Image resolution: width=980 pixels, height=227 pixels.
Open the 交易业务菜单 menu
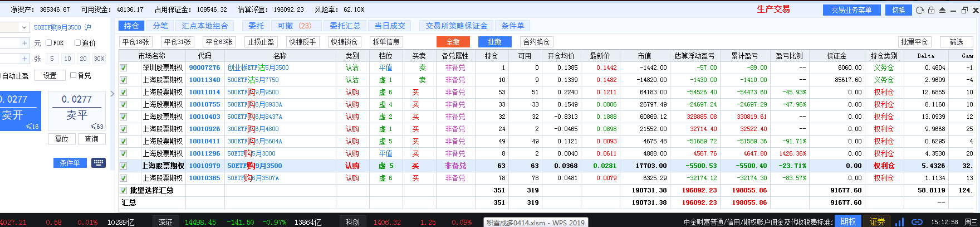[x=851, y=10]
